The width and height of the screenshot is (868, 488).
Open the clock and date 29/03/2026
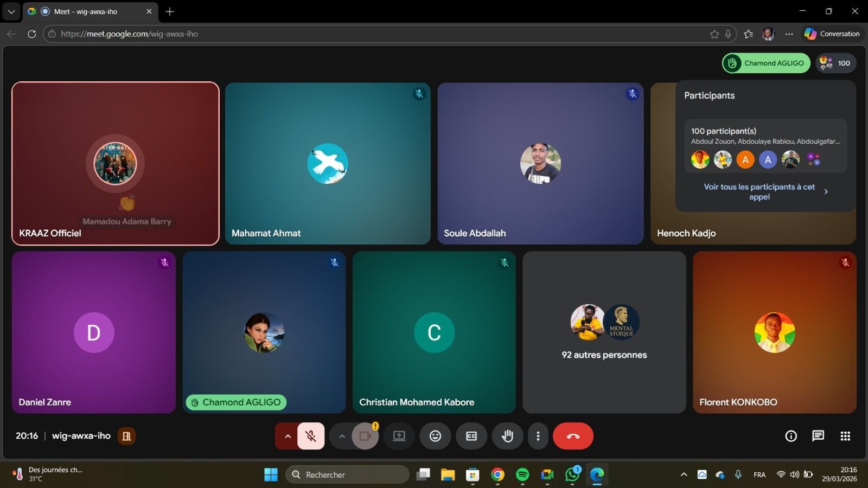[x=839, y=474]
